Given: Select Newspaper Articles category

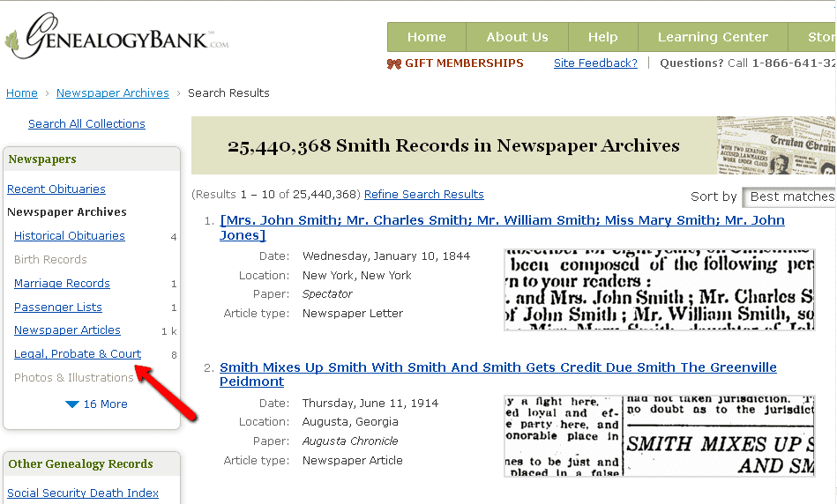Looking at the screenshot, I should (x=67, y=330).
